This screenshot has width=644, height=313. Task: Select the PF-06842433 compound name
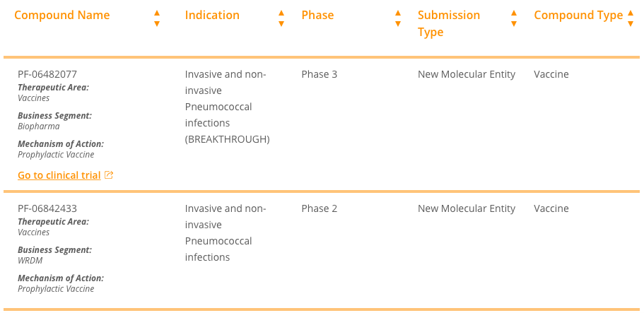tap(47, 208)
